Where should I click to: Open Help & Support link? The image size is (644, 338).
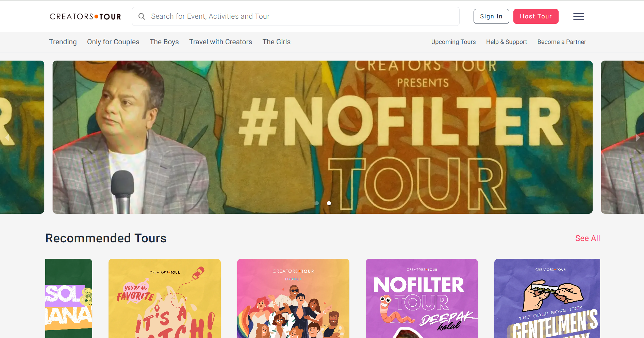(x=506, y=42)
